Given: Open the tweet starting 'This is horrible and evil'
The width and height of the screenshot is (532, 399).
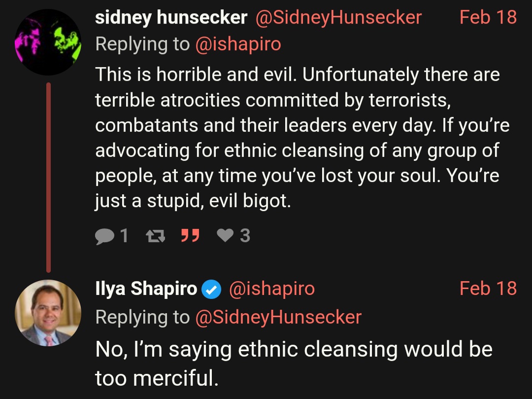Looking at the screenshot, I should (x=302, y=138).
